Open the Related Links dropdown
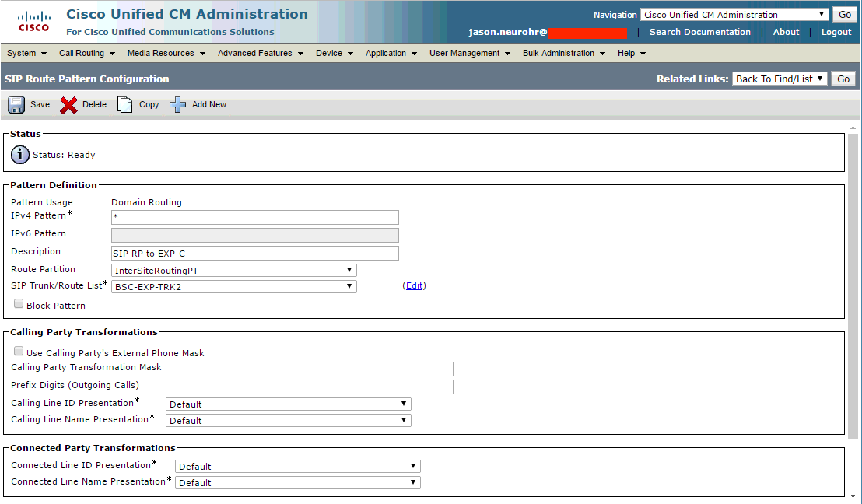The width and height of the screenshot is (862, 504). click(780, 79)
